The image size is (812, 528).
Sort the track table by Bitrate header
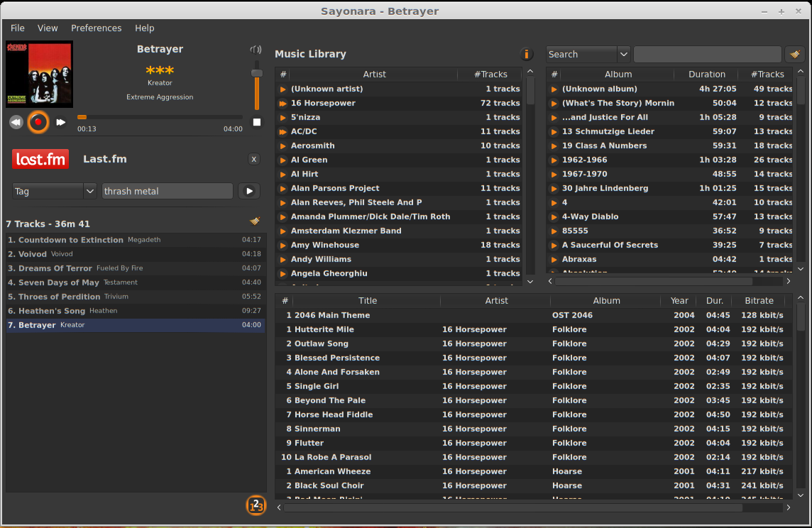click(759, 301)
